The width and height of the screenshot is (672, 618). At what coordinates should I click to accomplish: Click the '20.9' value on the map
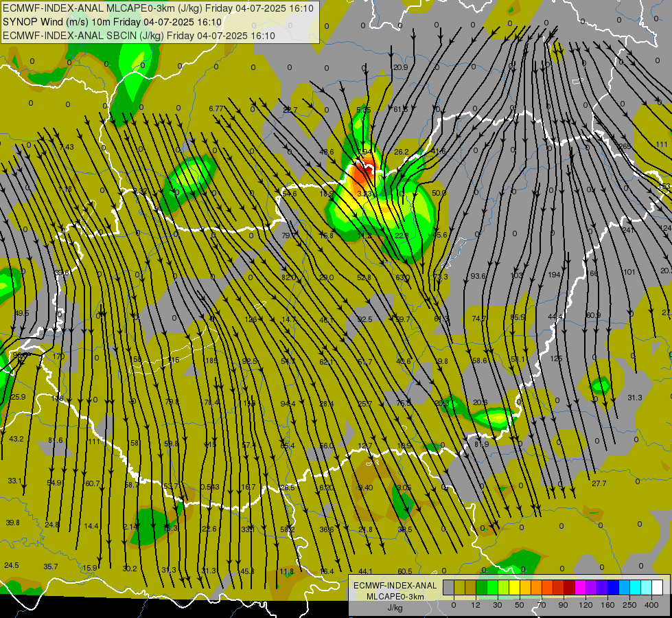[x=400, y=67]
